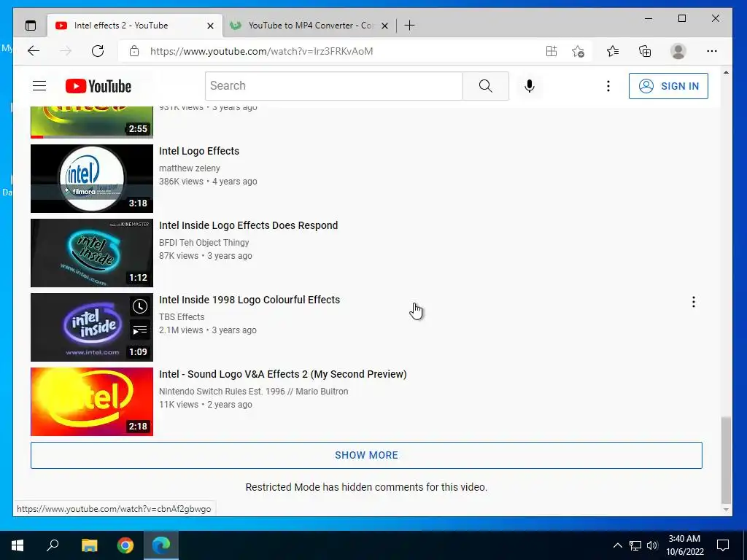This screenshot has width=747, height=560.
Task: Open Intel Sound Logo V&A Effects 2 title
Action: pos(282,374)
